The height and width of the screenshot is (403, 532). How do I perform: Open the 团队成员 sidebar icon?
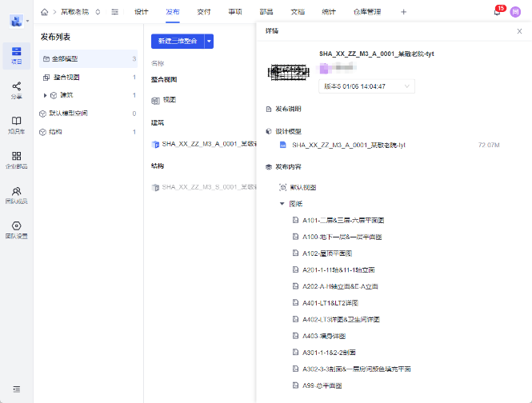pos(16,194)
